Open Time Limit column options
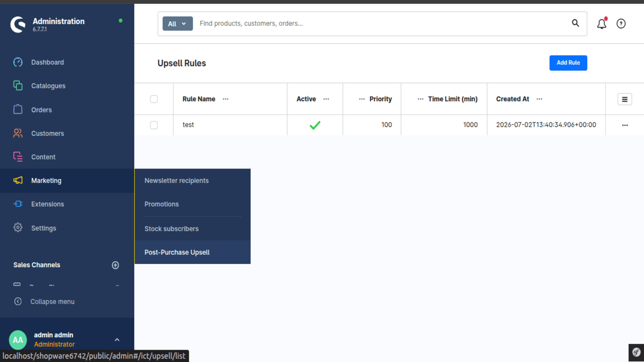The height and width of the screenshot is (362, 644). coord(421,99)
